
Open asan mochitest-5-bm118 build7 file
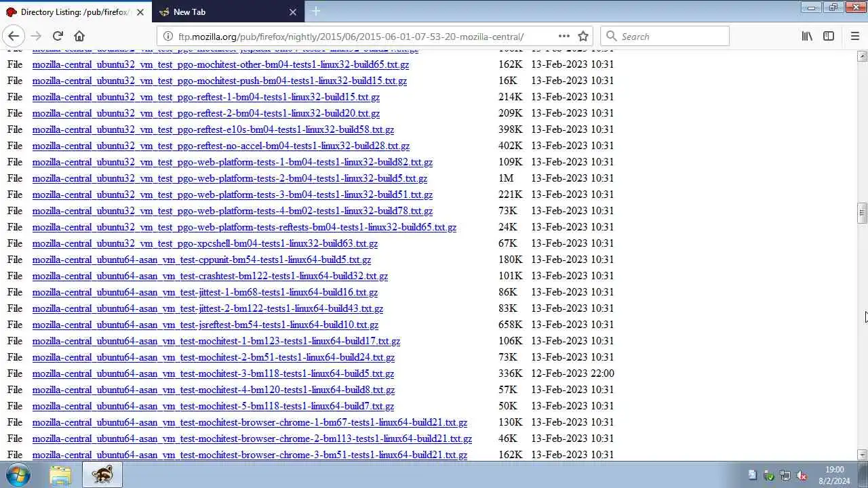coord(213,406)
